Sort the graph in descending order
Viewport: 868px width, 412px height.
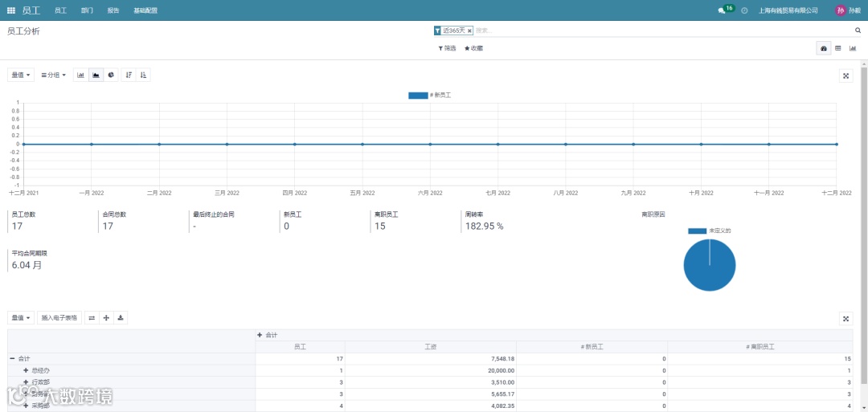tap(129, 75)
